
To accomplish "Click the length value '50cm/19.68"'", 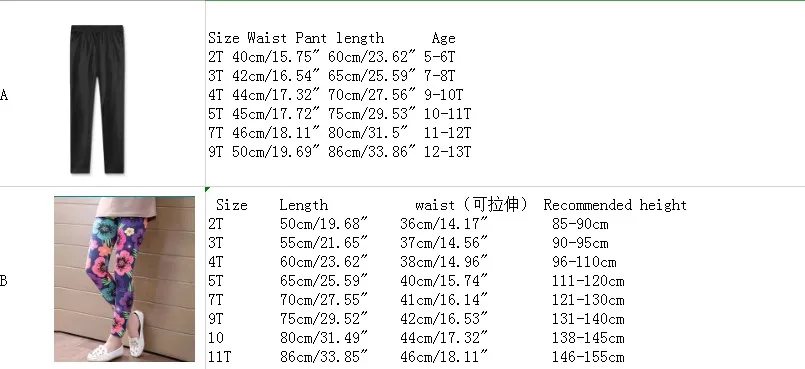I will 324,224.
